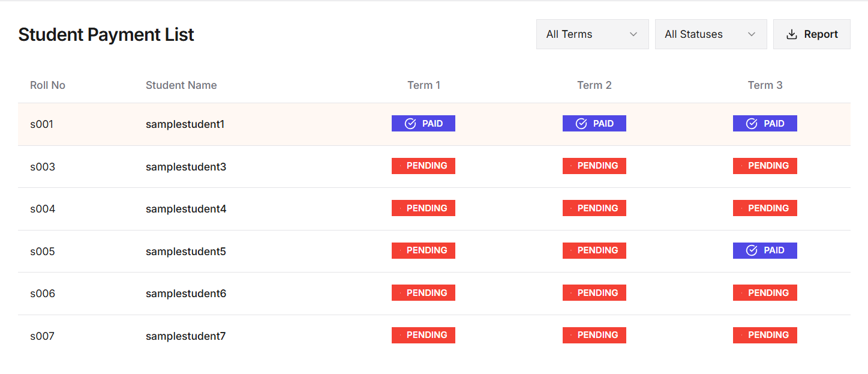868x374 pixels.
Task: Click the samplestudent1 student name
Action: pos(185,124)
